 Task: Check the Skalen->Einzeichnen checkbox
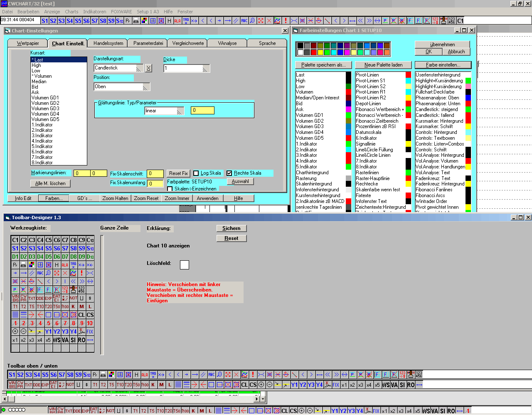pos(170,189)
